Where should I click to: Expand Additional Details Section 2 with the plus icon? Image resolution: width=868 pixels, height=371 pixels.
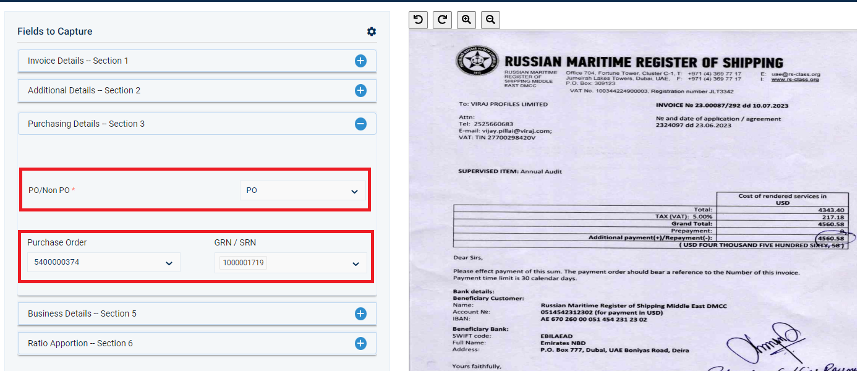[x=360, y=91]
